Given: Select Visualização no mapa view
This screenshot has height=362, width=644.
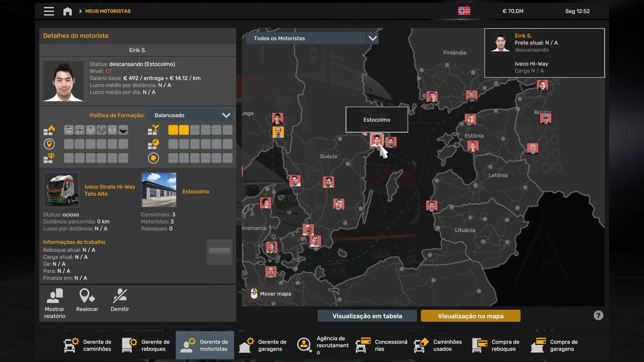Looking at the screenshot, I should tap(470, 316).
